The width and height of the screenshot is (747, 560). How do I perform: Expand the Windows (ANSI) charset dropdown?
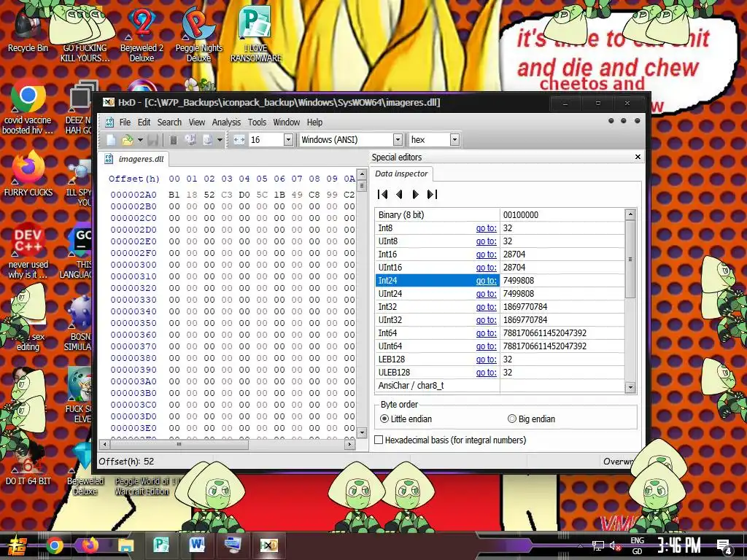[398, 139]
